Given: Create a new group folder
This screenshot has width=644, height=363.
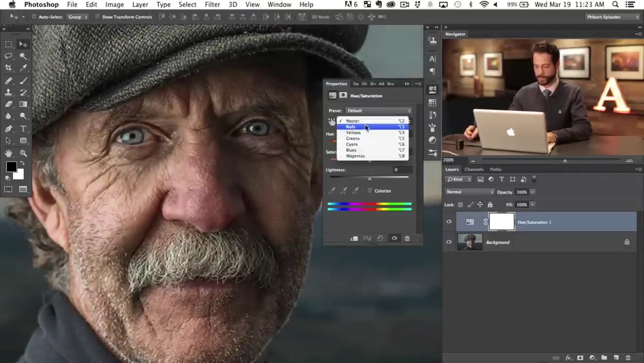Looking at the screenshot, I should [604, 358].
